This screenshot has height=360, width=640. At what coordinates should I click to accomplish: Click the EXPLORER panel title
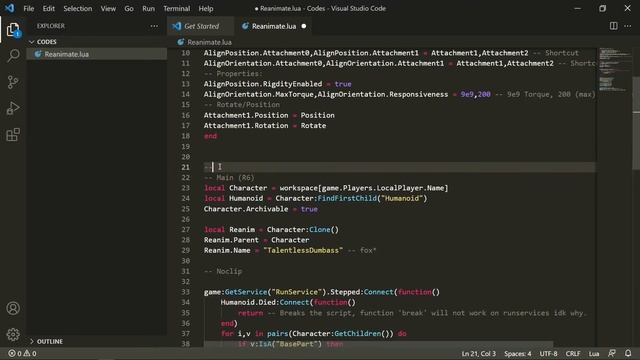51,26
